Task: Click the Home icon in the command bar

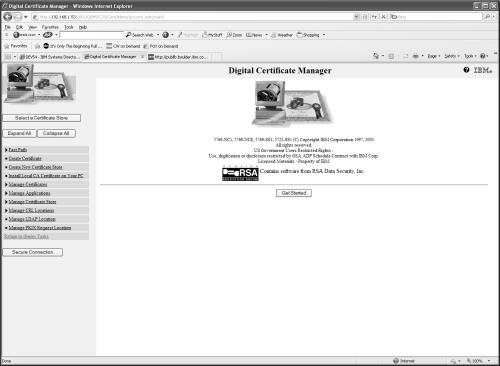Action: tap(376, 56)
